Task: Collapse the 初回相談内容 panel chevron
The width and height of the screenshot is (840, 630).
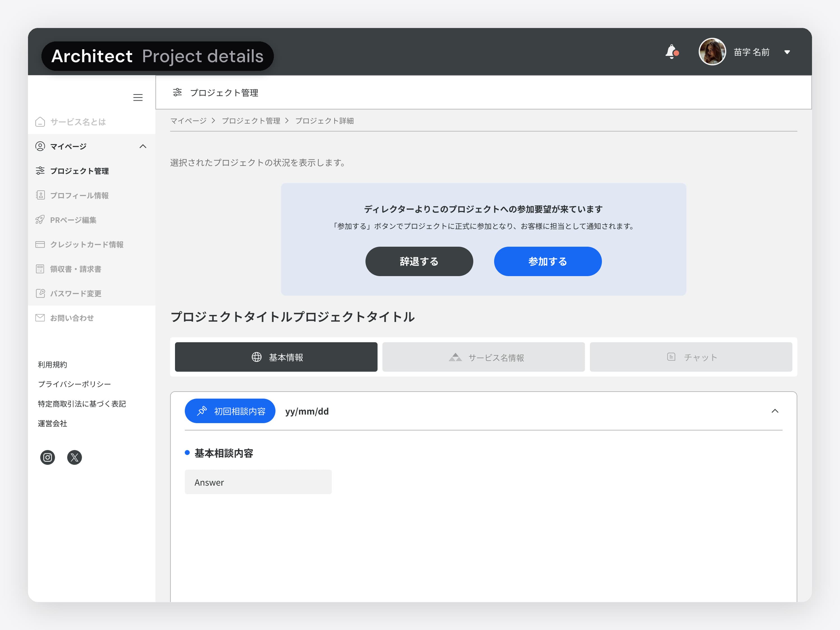Action: click(x=775, y=411)
